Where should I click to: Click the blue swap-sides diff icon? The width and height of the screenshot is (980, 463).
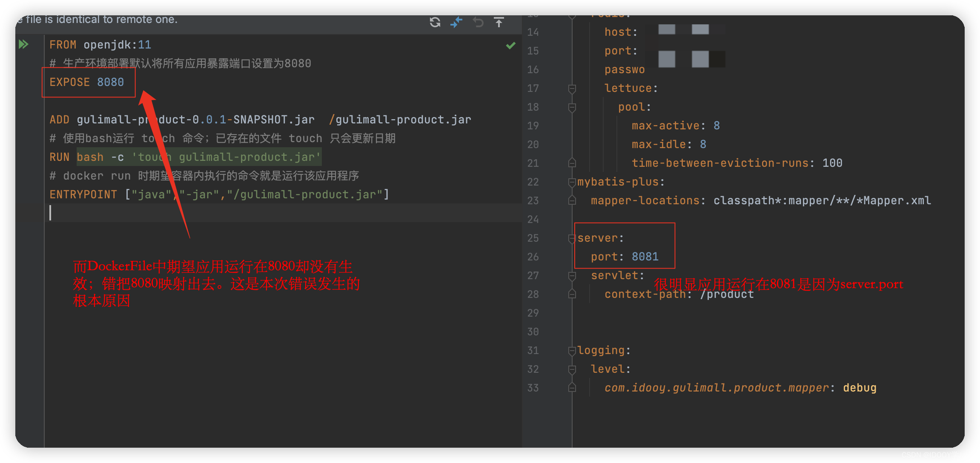(456, 23)
